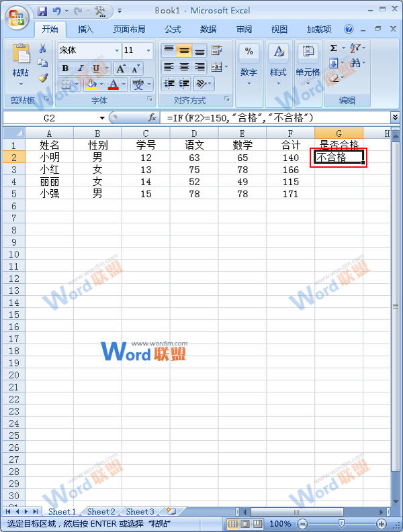
Task: Activate the Format Painter brush
Action: click(42, 78)
